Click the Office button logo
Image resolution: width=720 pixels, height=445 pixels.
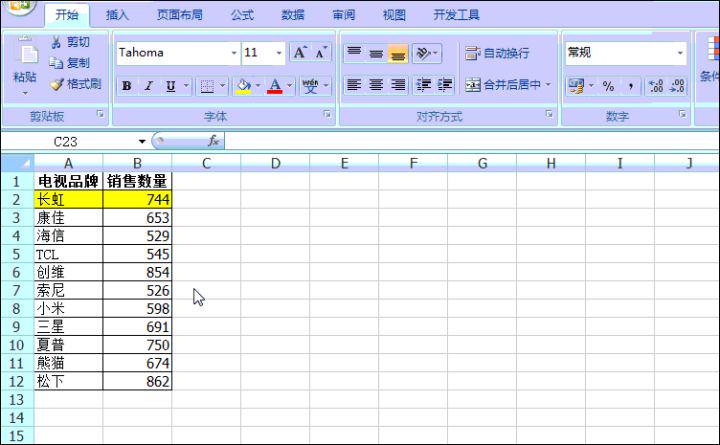tap(19, 6)
